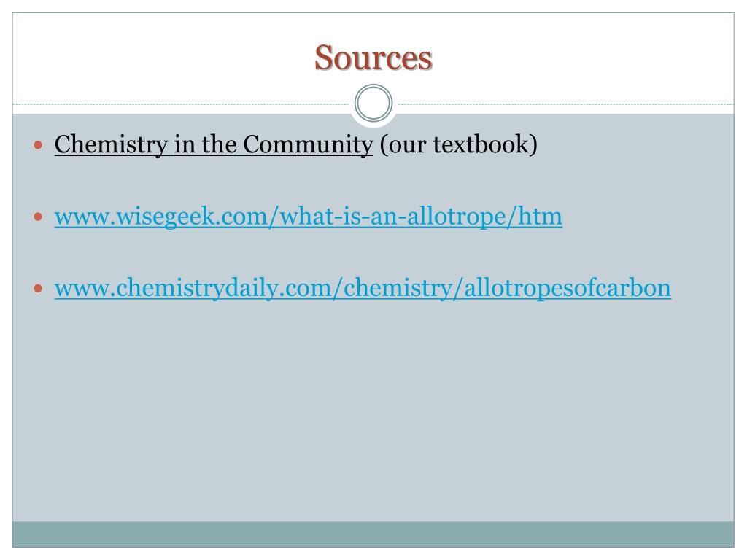747x560 pixels.
Task: Open the wisegeek.com what-is-an-allotrope link
Action: point(309,217)
